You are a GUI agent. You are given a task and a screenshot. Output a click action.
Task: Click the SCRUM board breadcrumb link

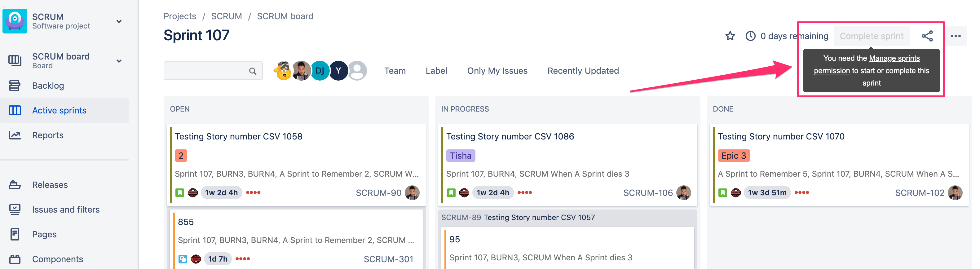pyautogui.click(x=285, y=16)
